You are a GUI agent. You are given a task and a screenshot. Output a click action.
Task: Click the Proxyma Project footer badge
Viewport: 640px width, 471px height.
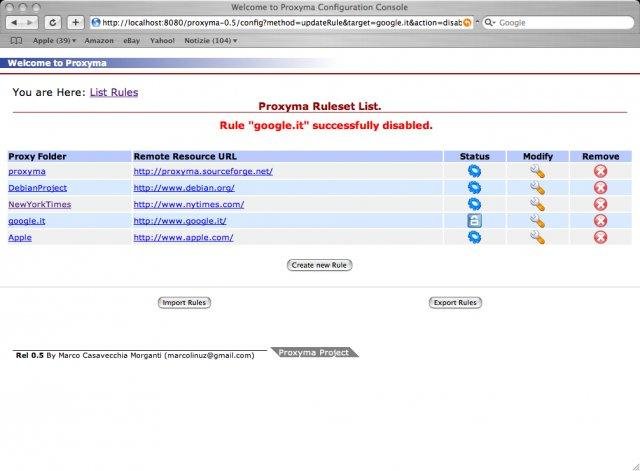tap(314, 352)
